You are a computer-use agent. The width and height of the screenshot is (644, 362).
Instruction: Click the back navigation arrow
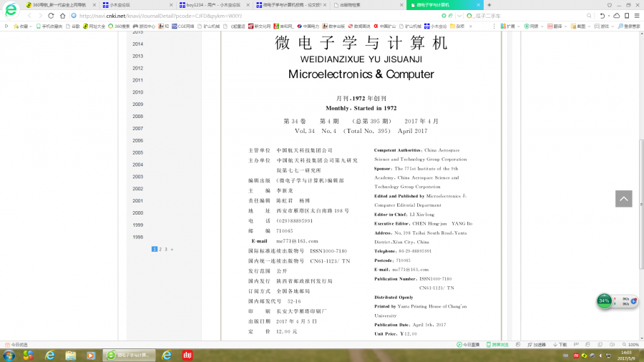click(29, 16)
